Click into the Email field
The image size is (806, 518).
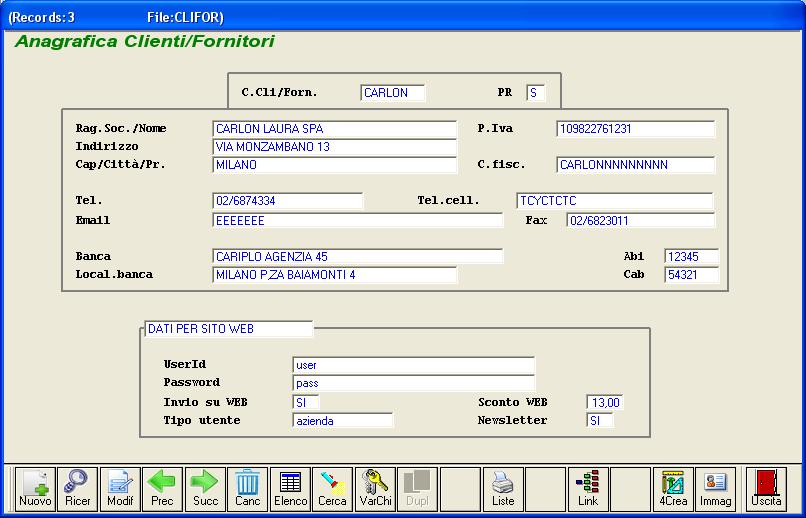coord(357,220)
